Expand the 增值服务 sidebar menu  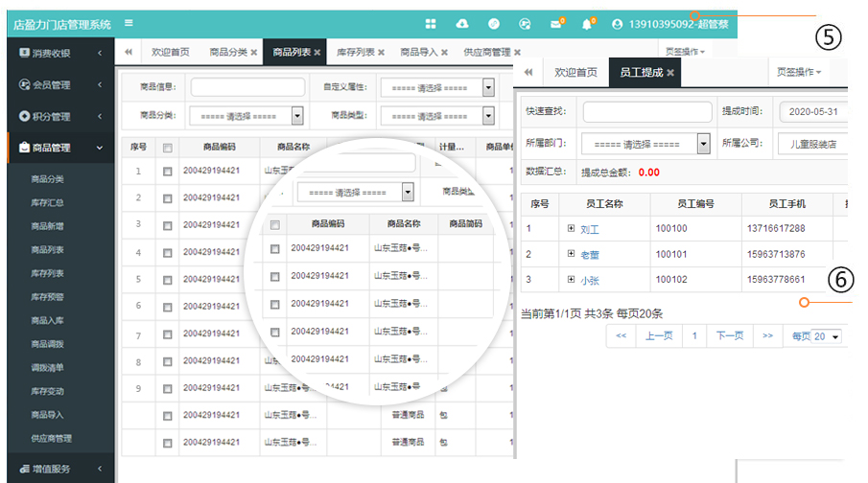[60, 469]
